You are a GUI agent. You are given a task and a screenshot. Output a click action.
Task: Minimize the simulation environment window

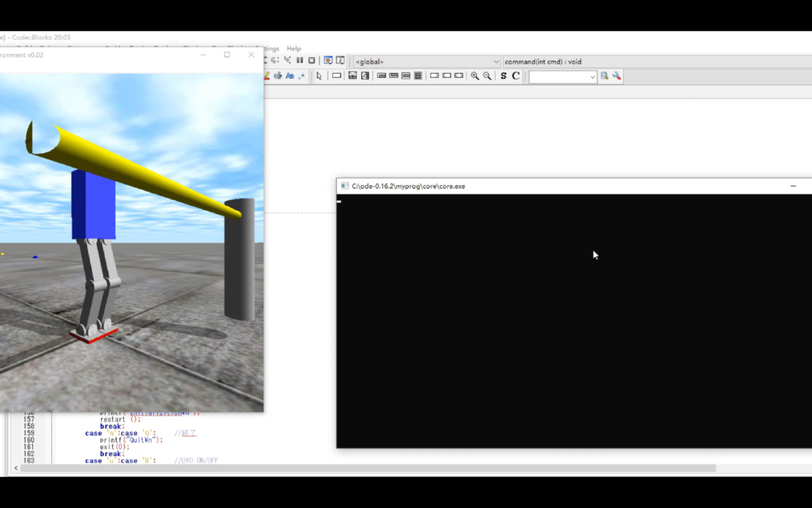pos(203,55)
